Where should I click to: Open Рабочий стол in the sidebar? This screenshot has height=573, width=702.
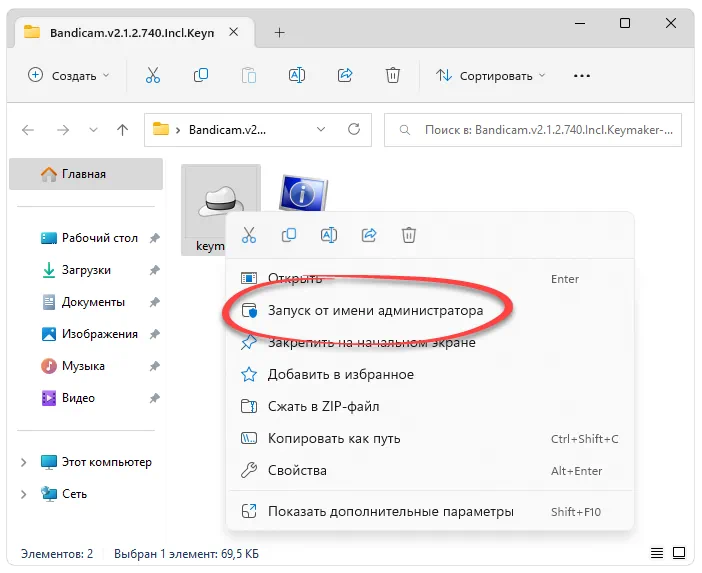[x=89, y=238]
